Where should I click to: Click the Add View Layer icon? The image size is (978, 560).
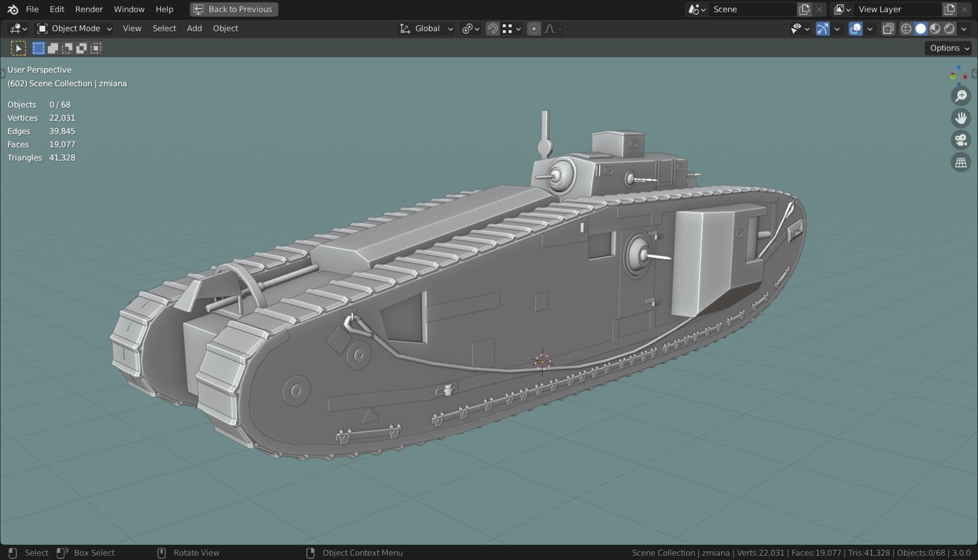point(949,10)
